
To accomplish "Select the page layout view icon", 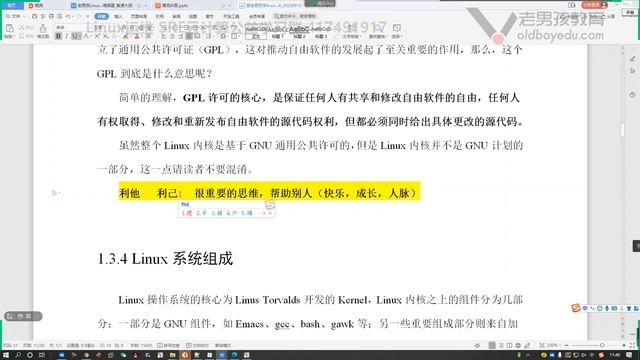I will tap(492, 345).
